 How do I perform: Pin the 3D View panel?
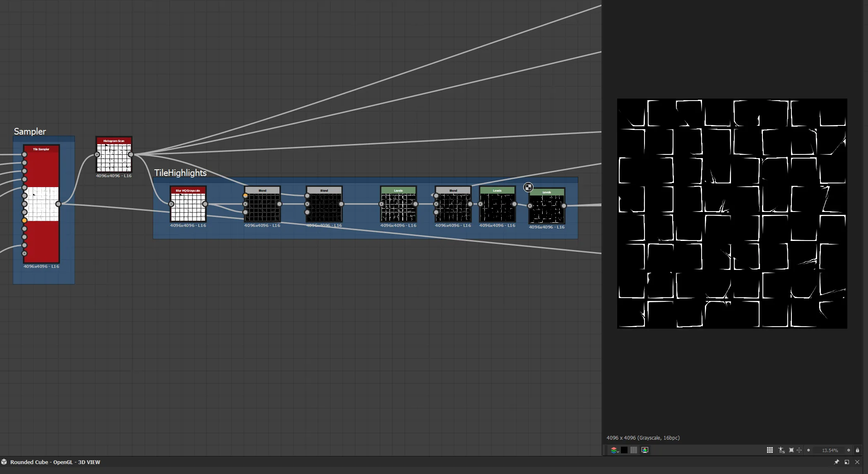[x=837, y=462]
